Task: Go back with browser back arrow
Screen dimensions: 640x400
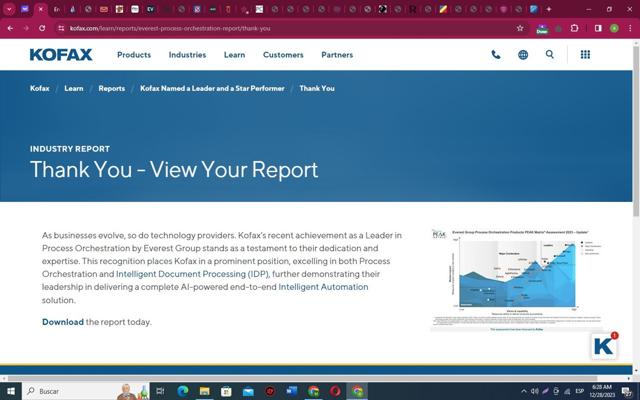Action: (x=10, y=28)
